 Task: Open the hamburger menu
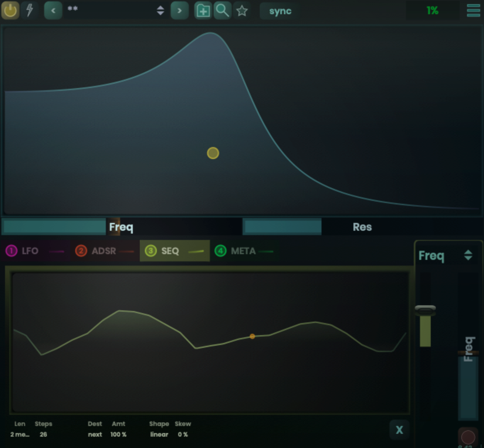[473, 11]
